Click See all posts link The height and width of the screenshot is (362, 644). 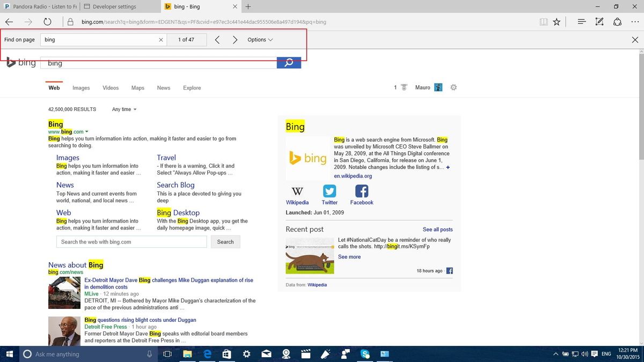pos(437,229)
